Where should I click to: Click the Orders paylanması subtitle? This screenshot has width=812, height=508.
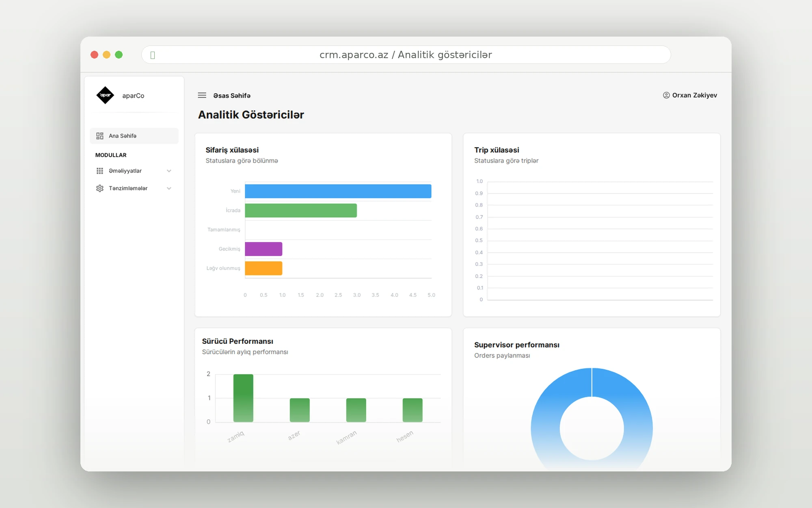point(502,356)
